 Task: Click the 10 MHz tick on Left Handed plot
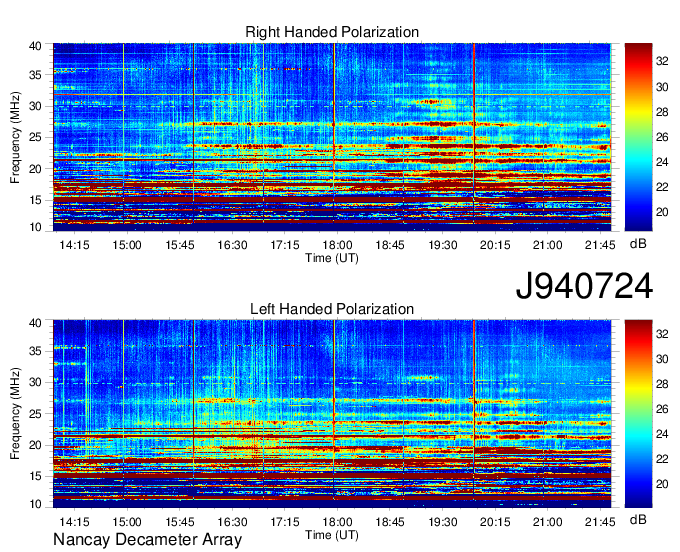pyautogui.click(x=35, y=504)
